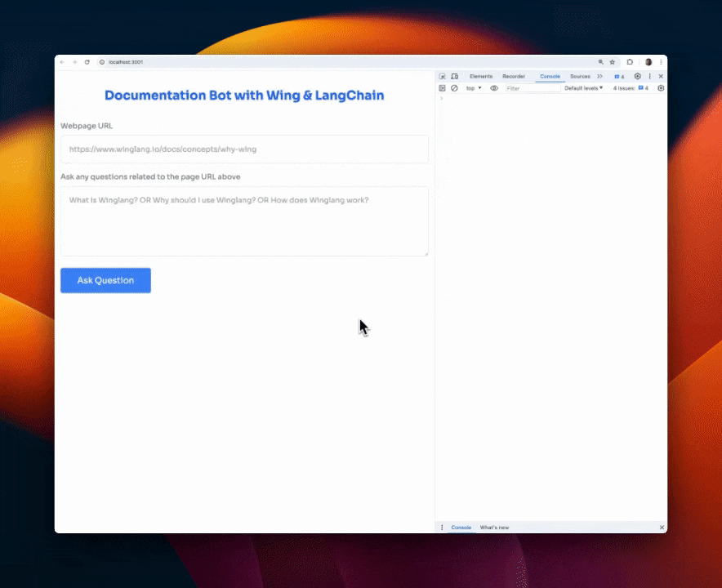Activate the DevTools inspect element picker
The image size is (722, 588).
point(442,77)
